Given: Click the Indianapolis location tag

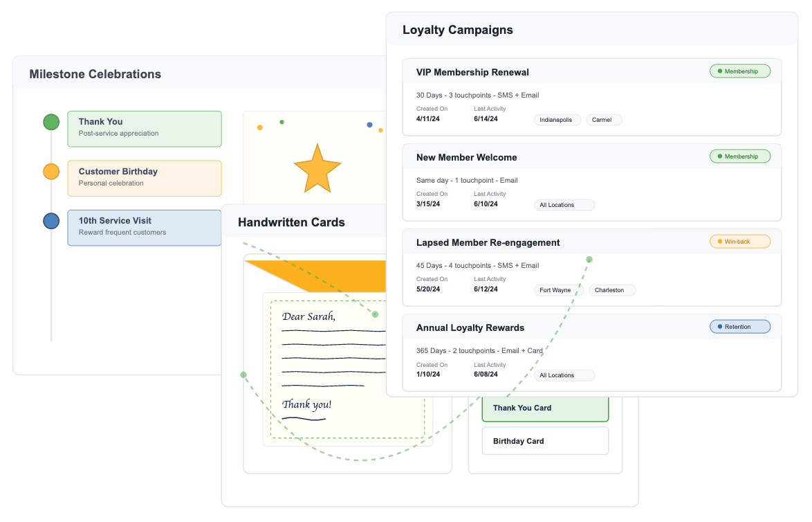Looking at the screenshot, I should coord(557,120).
